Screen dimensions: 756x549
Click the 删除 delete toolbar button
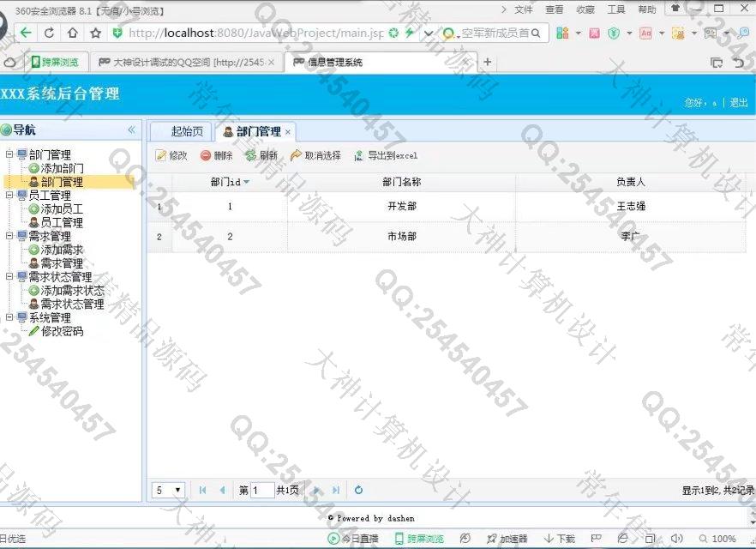[x=217, y=155]
